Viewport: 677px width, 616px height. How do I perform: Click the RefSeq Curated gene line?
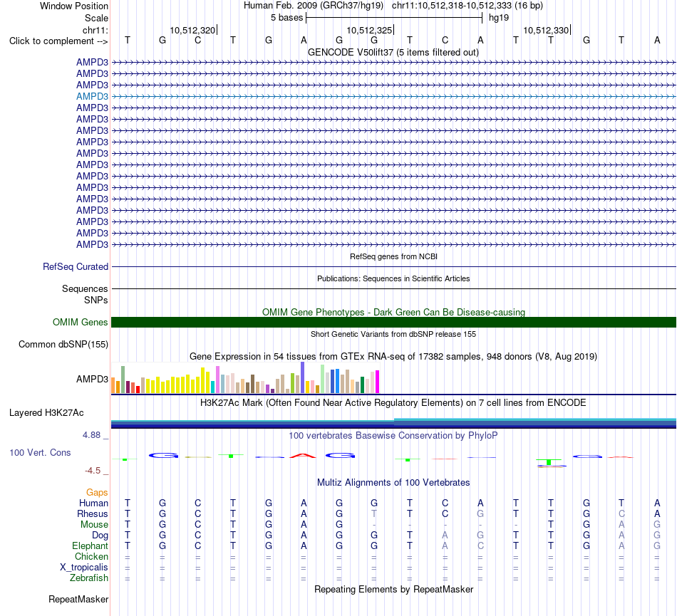click(x=393, y=266)
